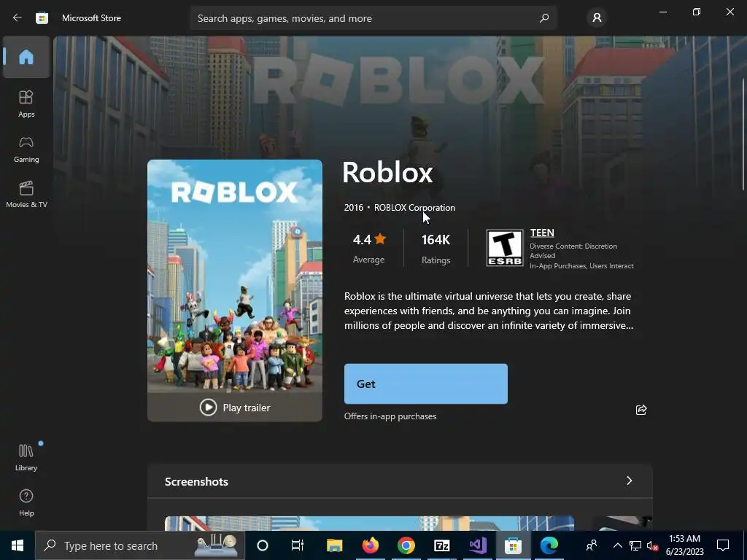The image size is (747, 560).
Task: Click the page vertical scrollbar
Action: click(743, 133)
